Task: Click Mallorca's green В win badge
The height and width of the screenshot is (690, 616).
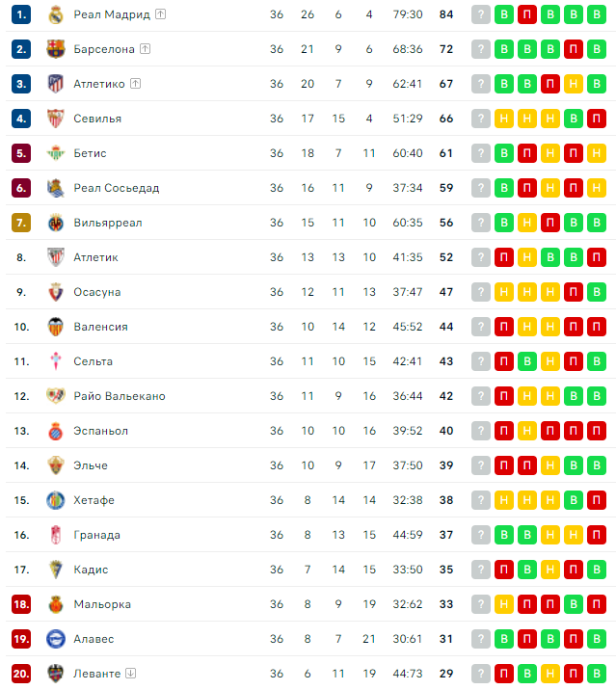Action: 574,604
